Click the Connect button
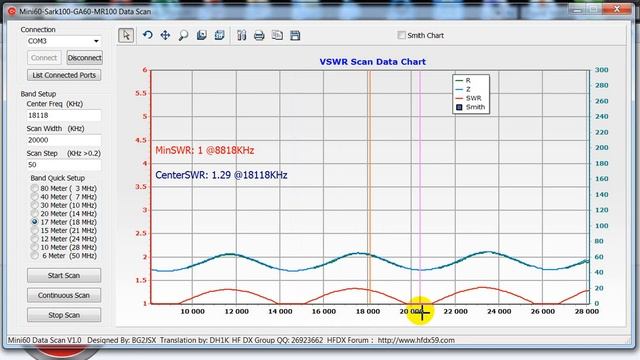This screenshot has height=360, width=640. pyautogui.click(x=44, y=58)
